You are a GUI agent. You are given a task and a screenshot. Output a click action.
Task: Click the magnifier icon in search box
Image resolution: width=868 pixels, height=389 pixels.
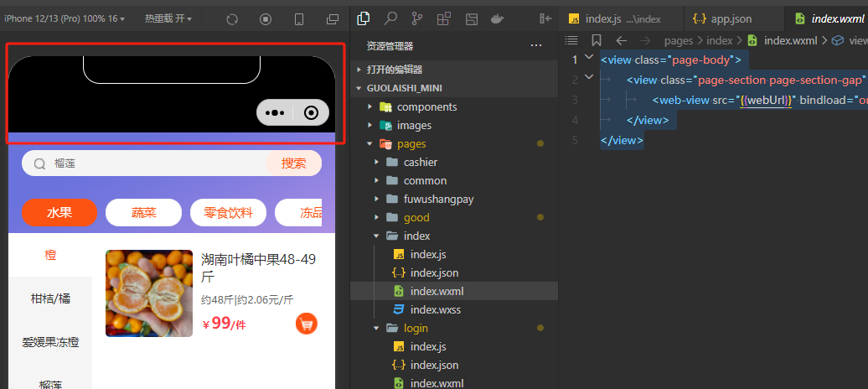click(x=40, y=164)
